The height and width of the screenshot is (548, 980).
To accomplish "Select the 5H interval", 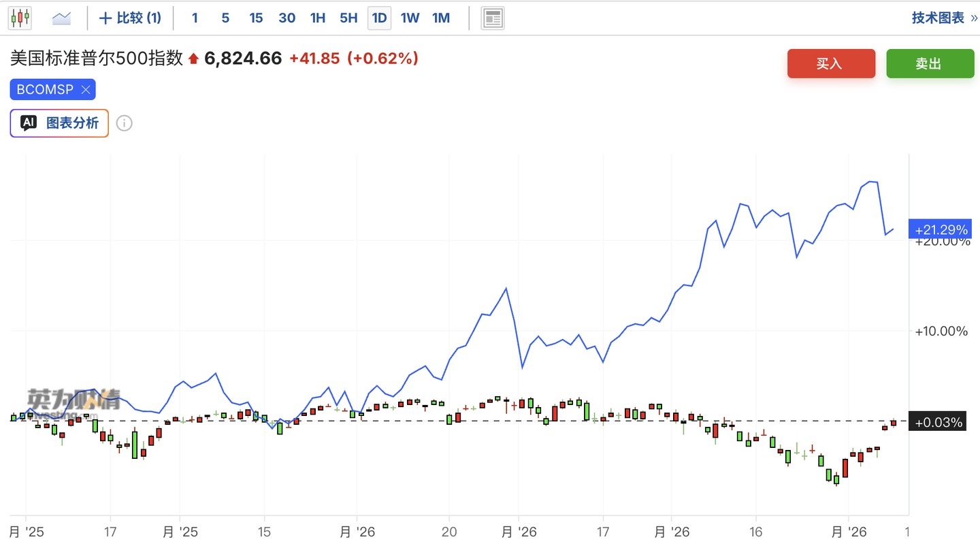I will [348, 18].
